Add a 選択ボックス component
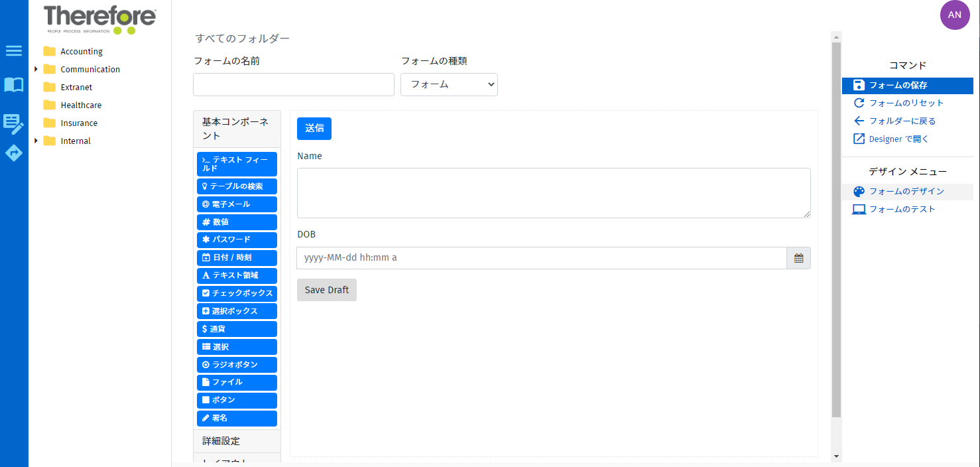Screen dimensions: 980x467 point(237,311)
